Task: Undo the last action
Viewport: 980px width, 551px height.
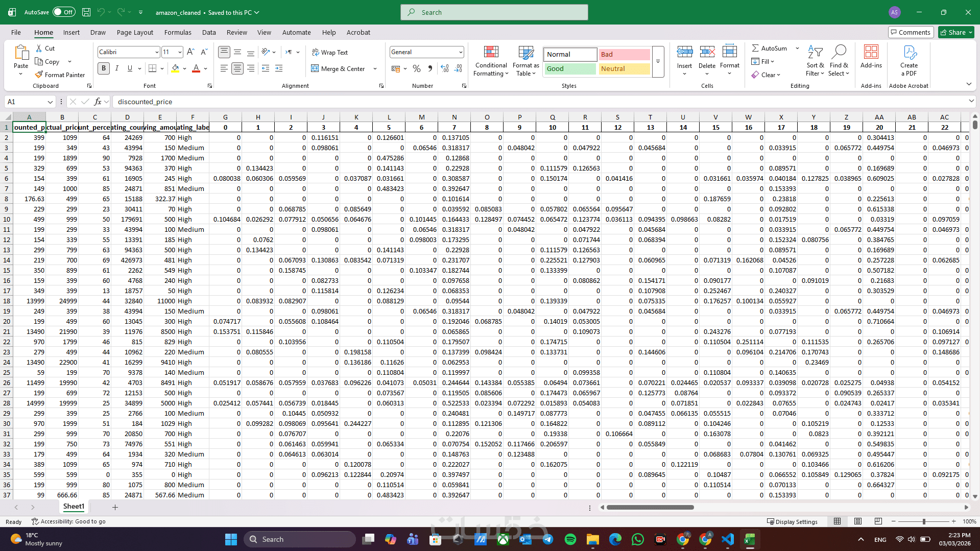Action: [x=101, y=12]
